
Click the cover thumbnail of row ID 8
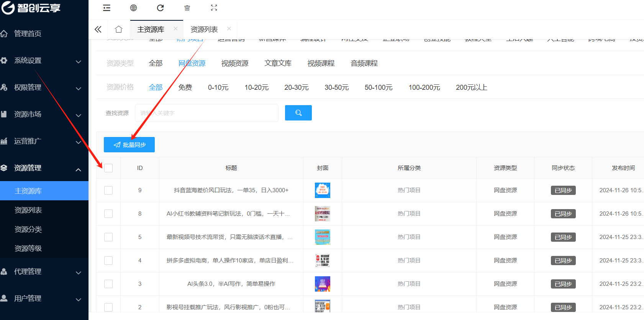[323, 214]
